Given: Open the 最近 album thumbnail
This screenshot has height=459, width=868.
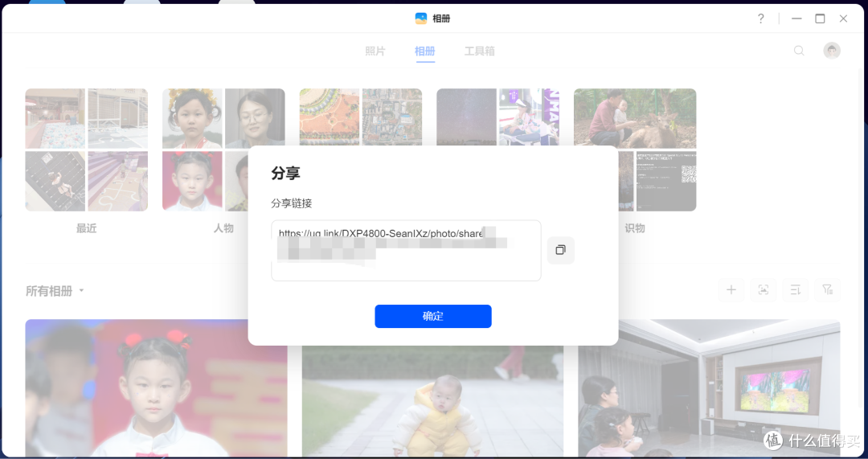Looking at the screenshot, I should tap(86, 150).
